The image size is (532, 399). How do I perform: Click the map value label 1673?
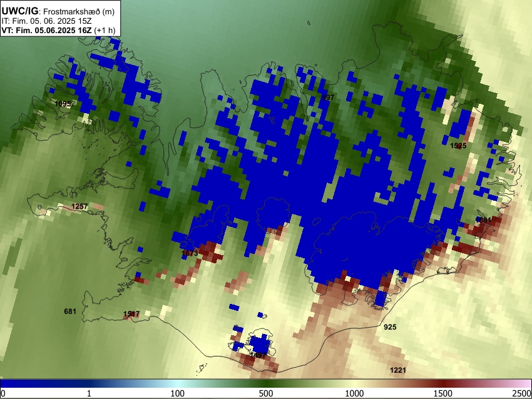point(190,253)
